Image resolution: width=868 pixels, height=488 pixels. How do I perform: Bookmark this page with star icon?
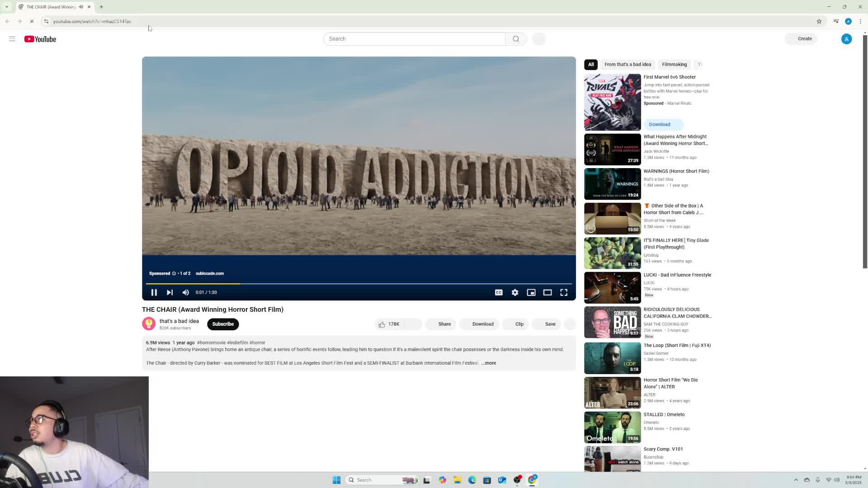(x=819, y=21)
